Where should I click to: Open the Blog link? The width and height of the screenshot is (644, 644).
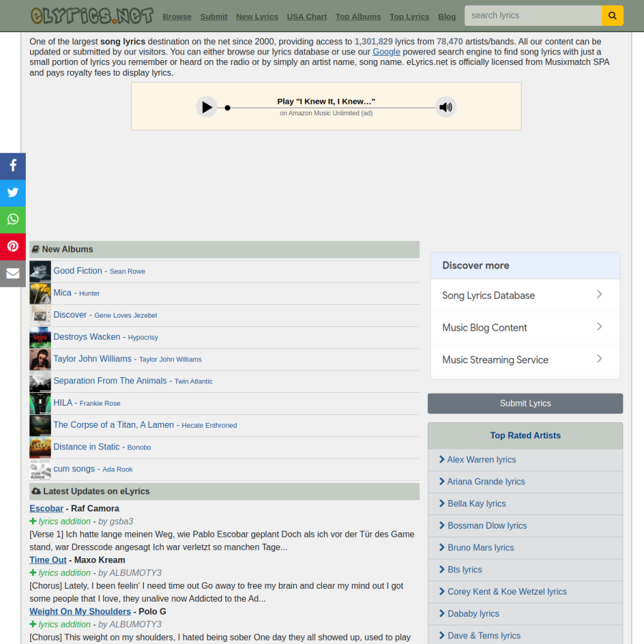447,17
